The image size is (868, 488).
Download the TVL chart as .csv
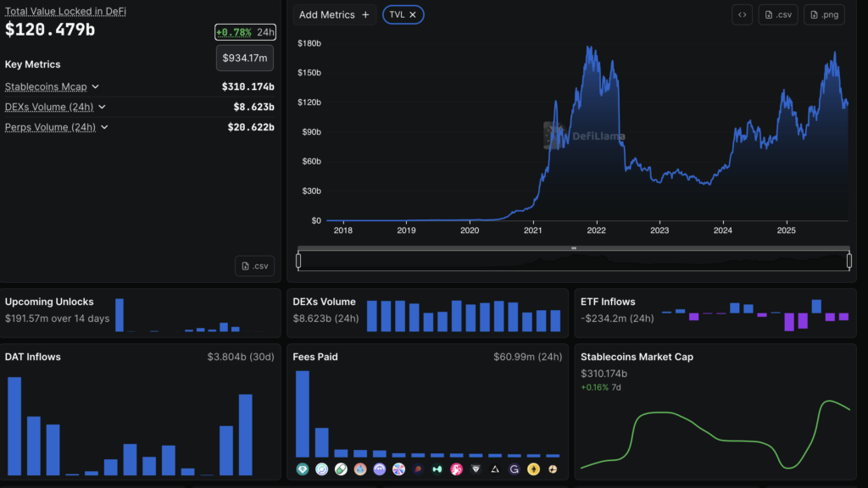point(778,14)
